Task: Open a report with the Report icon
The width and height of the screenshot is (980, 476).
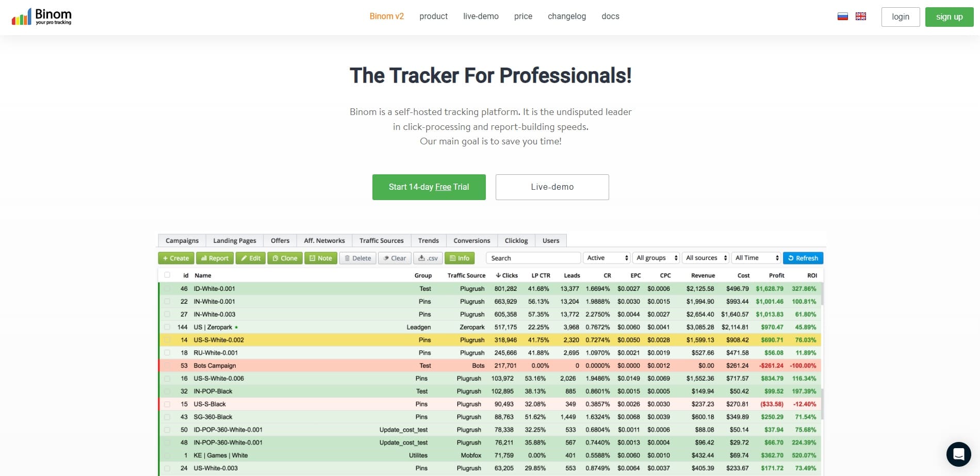Action: pyautogui.click(x=215, y=258)
